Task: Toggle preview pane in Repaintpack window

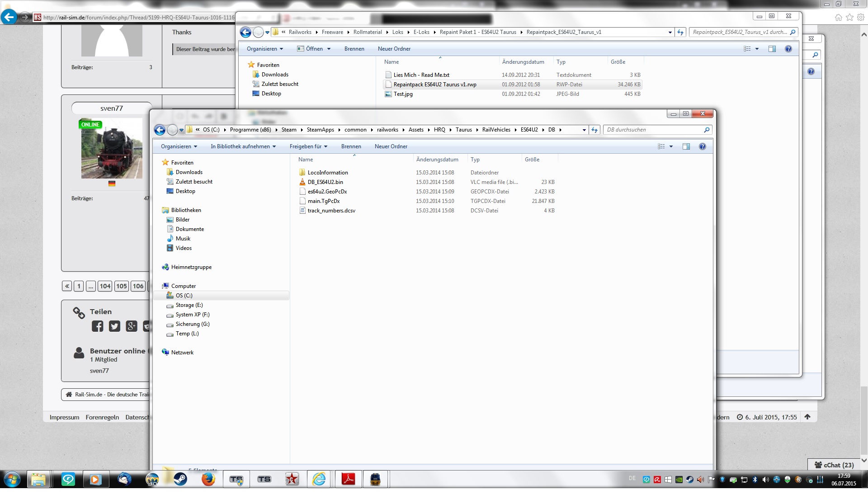Action: pos(772,49)
